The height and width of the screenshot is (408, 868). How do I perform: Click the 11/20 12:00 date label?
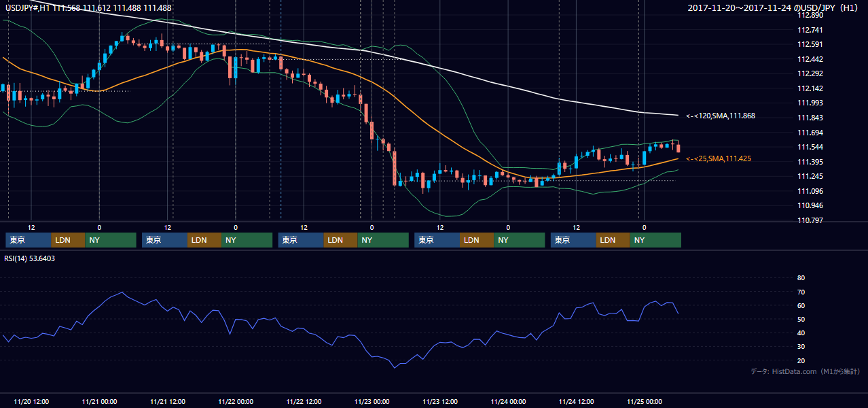pyautogui.click(x=31, y=401)
